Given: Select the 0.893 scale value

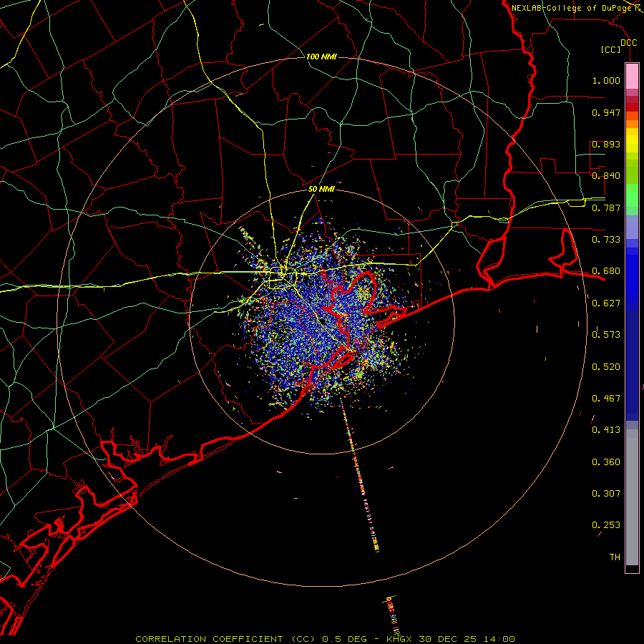Looking at the screenshot, I should pos(606,144).
